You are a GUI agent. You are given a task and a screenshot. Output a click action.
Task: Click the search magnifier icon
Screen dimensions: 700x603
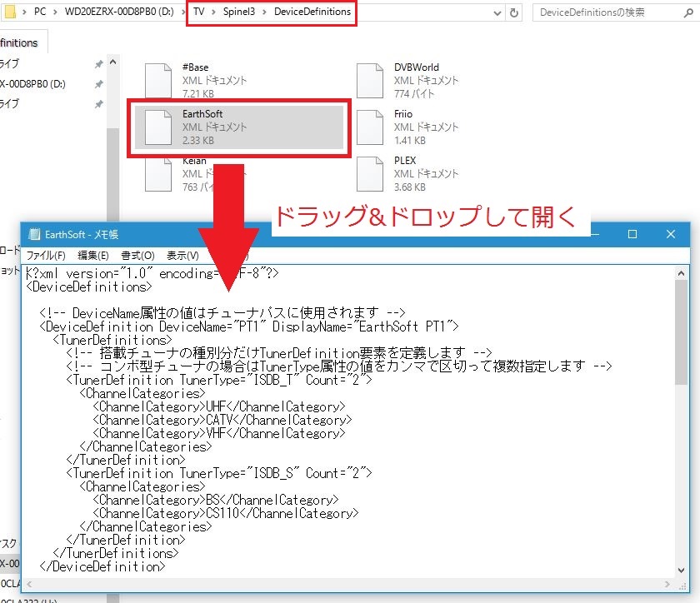[x=688, y=13]
